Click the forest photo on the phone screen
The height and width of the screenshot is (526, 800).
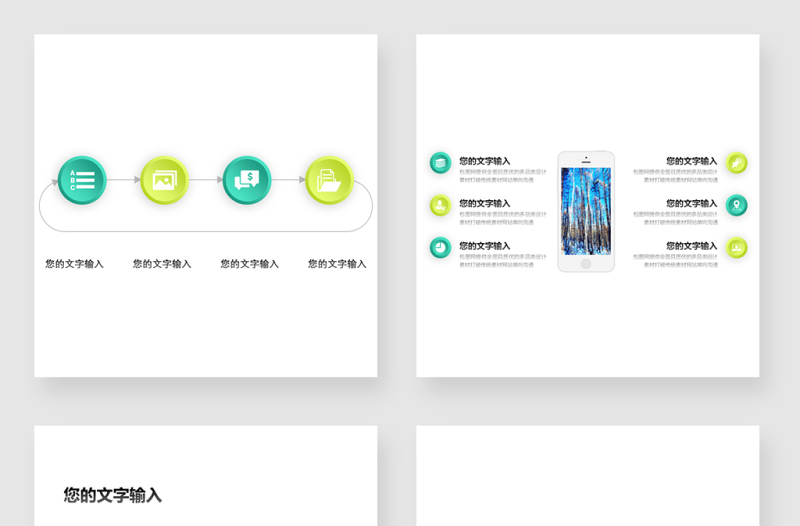click(586, 211)
